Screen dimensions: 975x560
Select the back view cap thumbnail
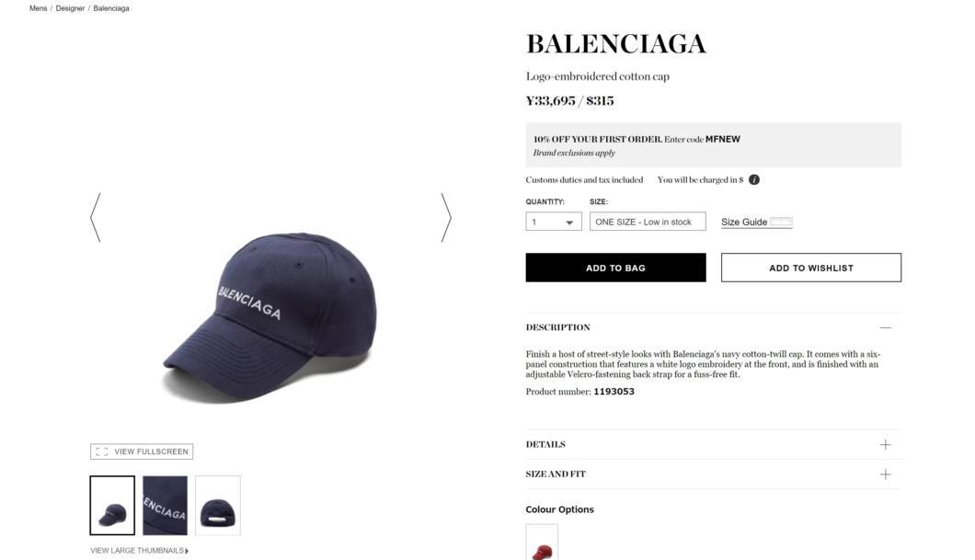[x=218, y=506]
